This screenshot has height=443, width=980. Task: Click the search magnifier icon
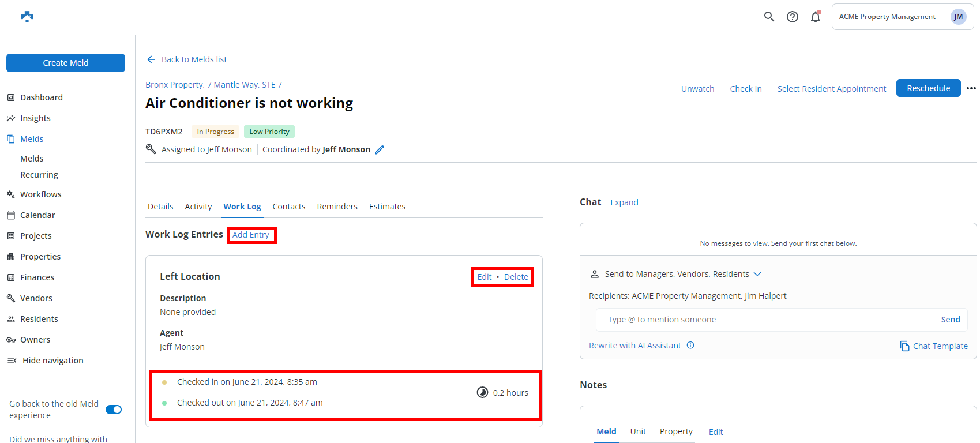pyautogui.click(x=769, y=17)
